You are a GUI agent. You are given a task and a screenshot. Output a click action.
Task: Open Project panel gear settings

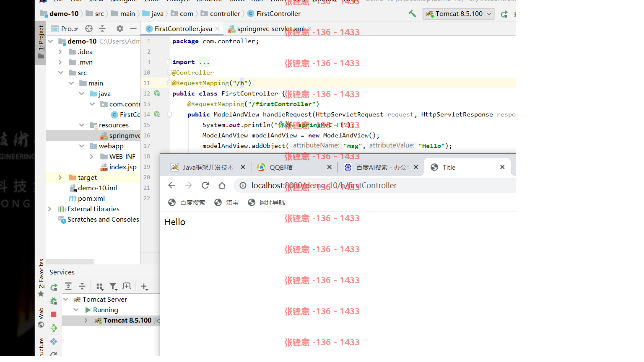click(x=120, y=28)
